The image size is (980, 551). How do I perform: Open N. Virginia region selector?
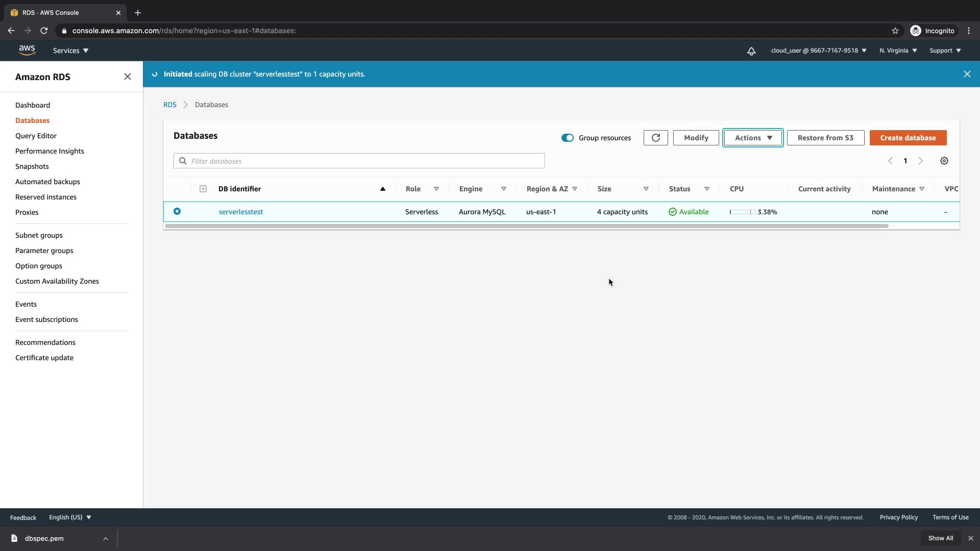[x=898, y=51]
